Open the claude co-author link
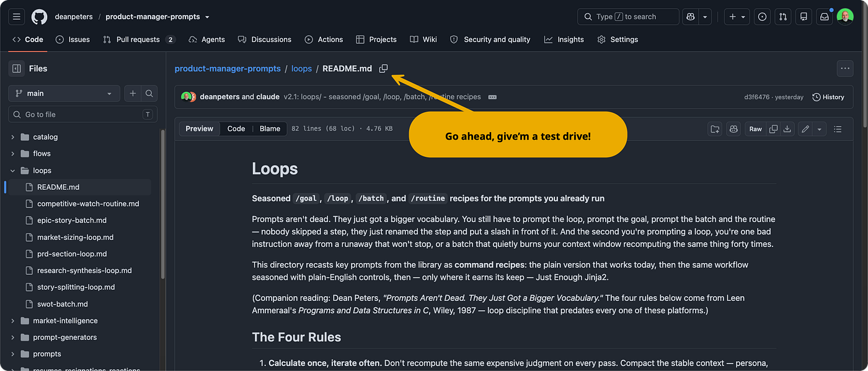The image size is (868, 371). (x=268, y=97)
